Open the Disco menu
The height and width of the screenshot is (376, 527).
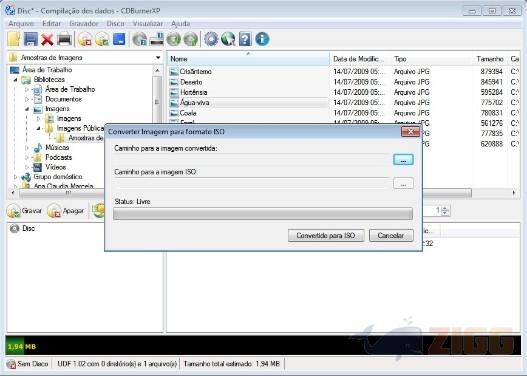[115, 24]
